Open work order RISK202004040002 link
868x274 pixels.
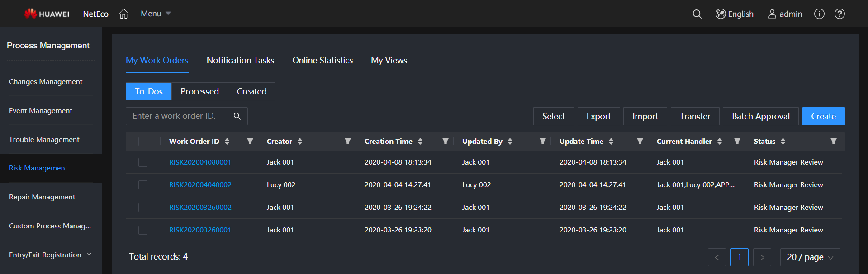pyautogui.click(x=200, y=185)
